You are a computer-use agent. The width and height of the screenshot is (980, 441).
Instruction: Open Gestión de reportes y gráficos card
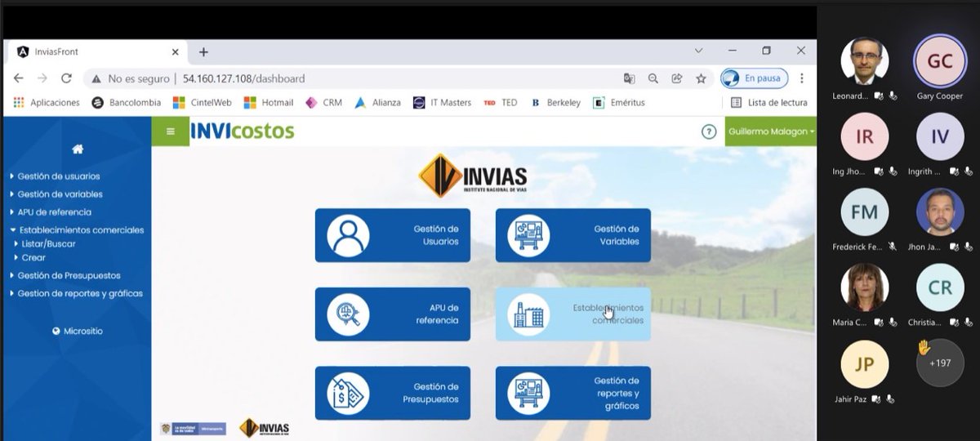point(573,393)
